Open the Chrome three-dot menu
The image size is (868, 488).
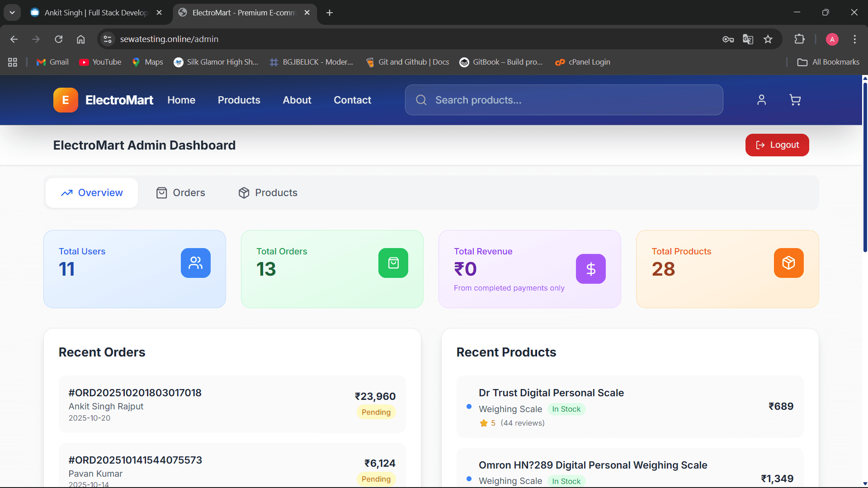pos(854,39)
